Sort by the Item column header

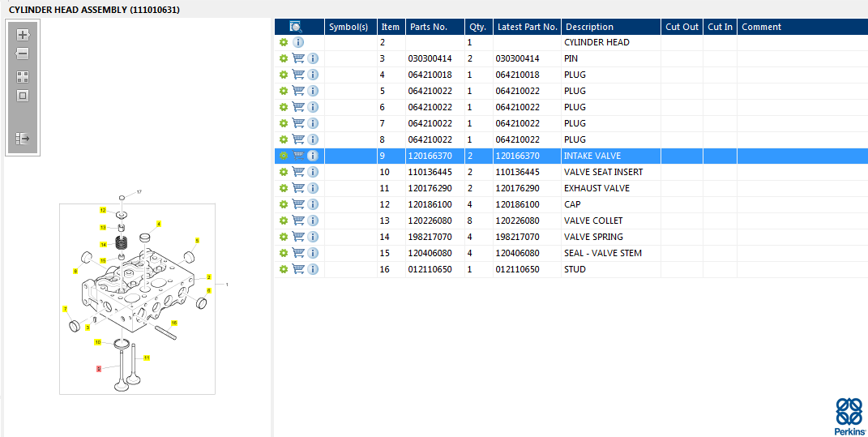[391, 27]
